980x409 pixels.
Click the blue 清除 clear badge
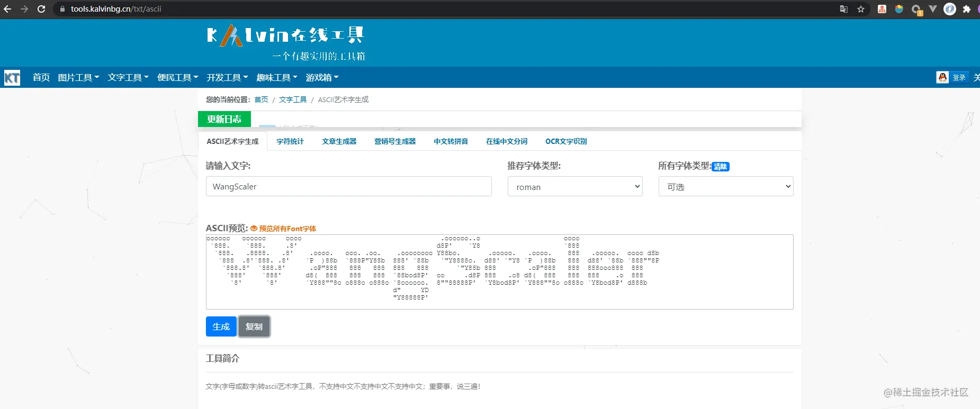click(721, 167)
